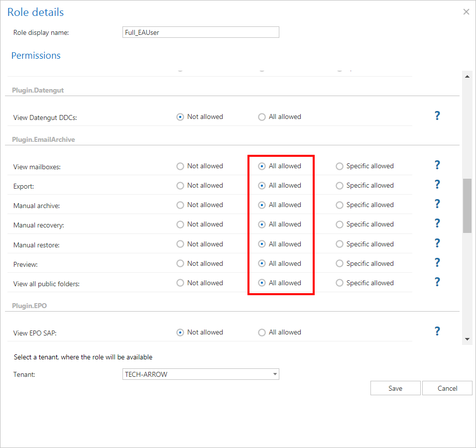Click the scroll up arrow of permissions list
Screen dimensions: 476x448
[467, 77]
